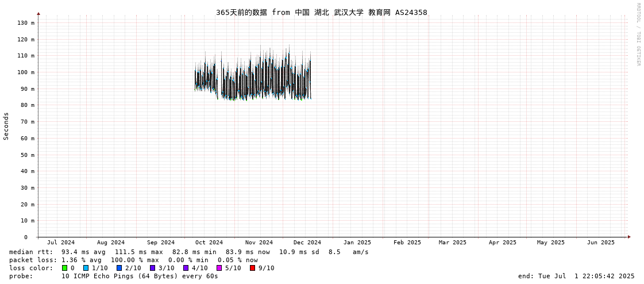Click the "70 m" y-axis tick label

coord(28,122)
